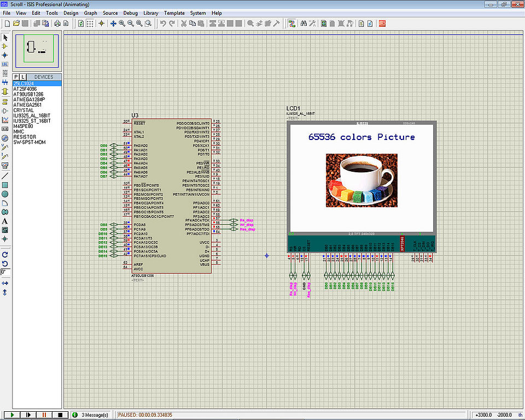Image resolution: width=525 pixels, height=420 pixels.
Task: Click the Zoom In magnifier icon
Action: tap(122, 24)
